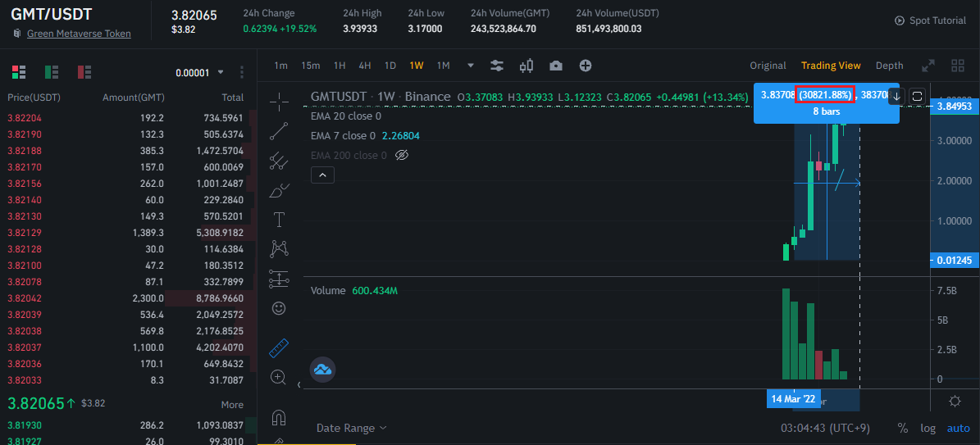Click the bracket-style chart mode button

[917, 96]
